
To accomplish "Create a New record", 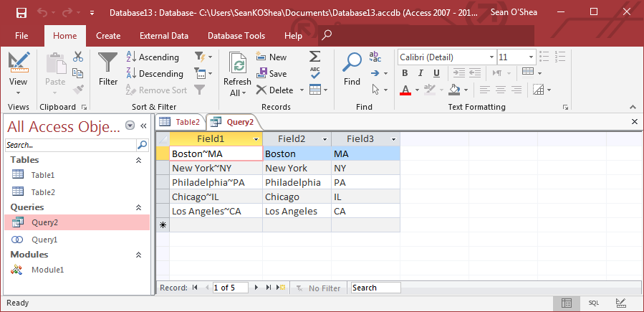I will coord(271,57).
